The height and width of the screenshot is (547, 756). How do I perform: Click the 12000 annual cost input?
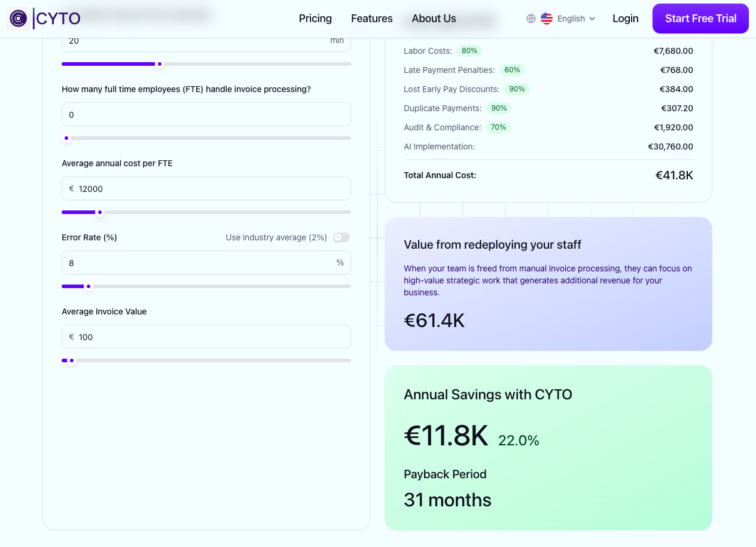click(206, 188)
